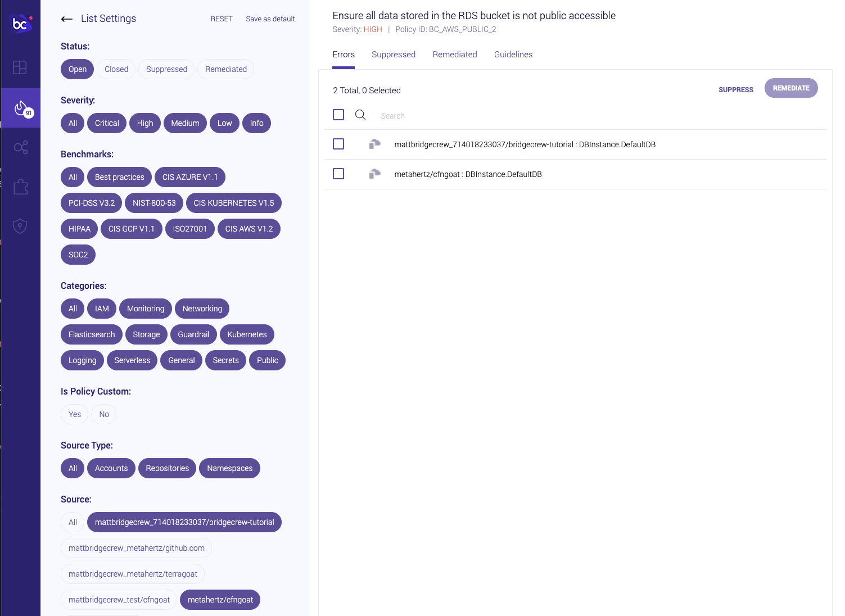Toggle the ISO27001 benchmark chip
Image resolution: width=845 pixels, height=616 pixels.
(190, 229)
